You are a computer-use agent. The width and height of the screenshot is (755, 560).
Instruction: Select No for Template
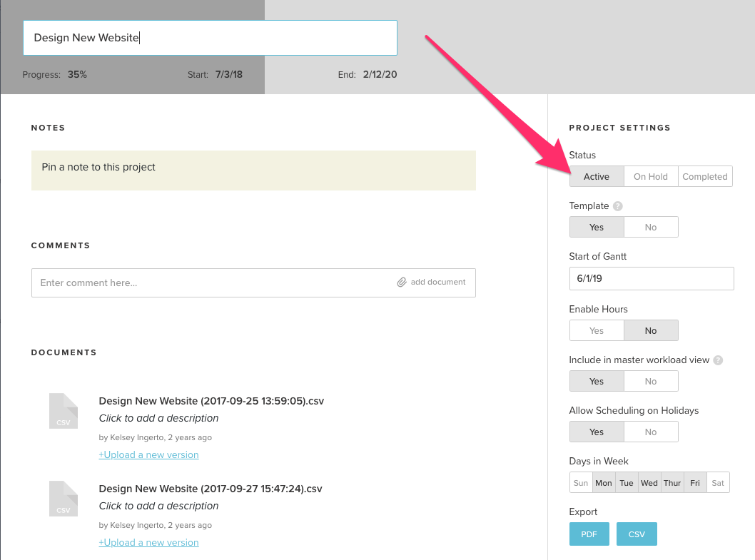651,227
